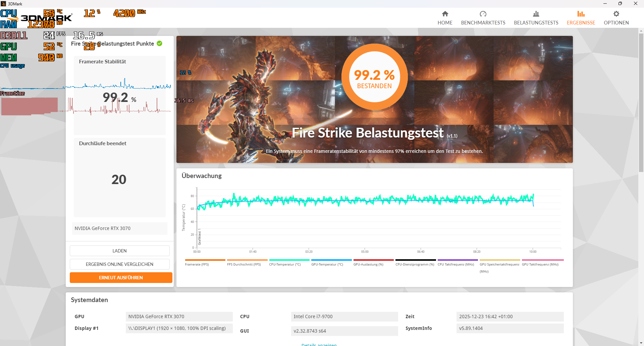
Task: Click the 10:00 marker on chart timeline
Action: [533, 251]
